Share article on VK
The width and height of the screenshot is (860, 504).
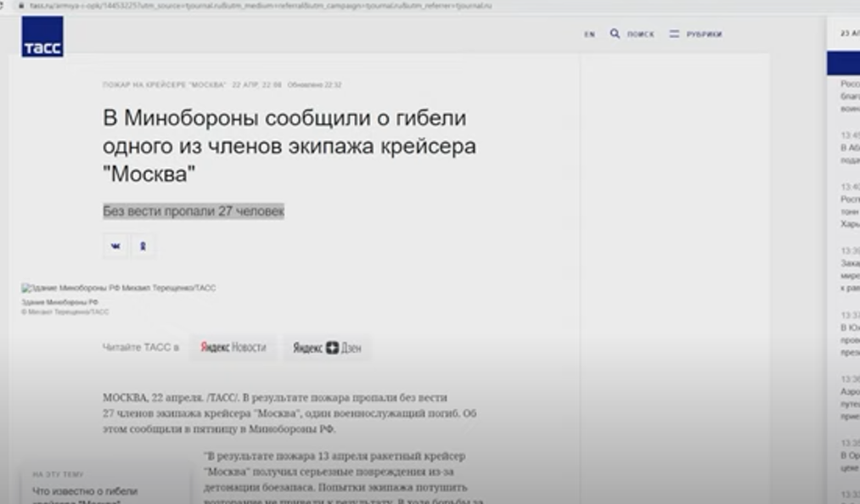pyautogui.click(x=115, y=246)
